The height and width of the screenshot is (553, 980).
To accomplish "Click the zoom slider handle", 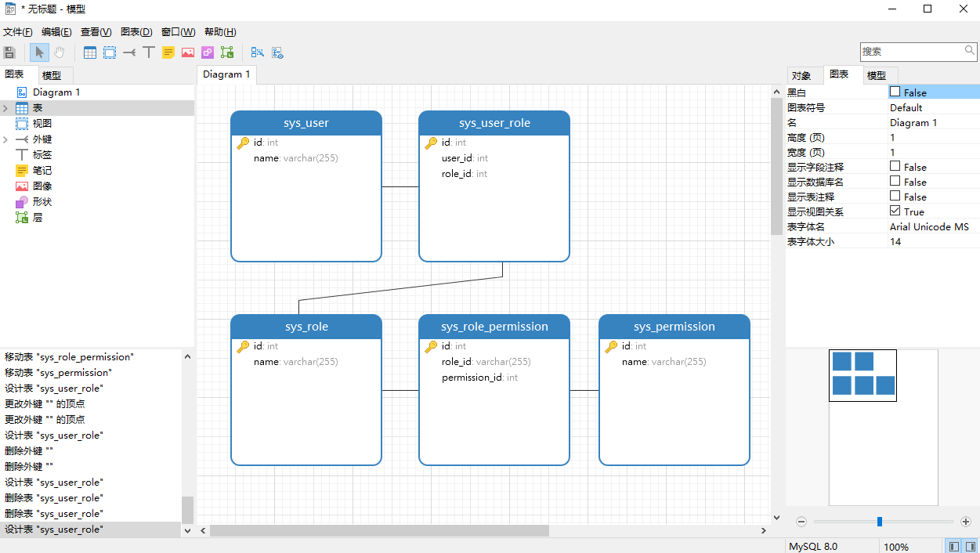I will pos(880,522).
